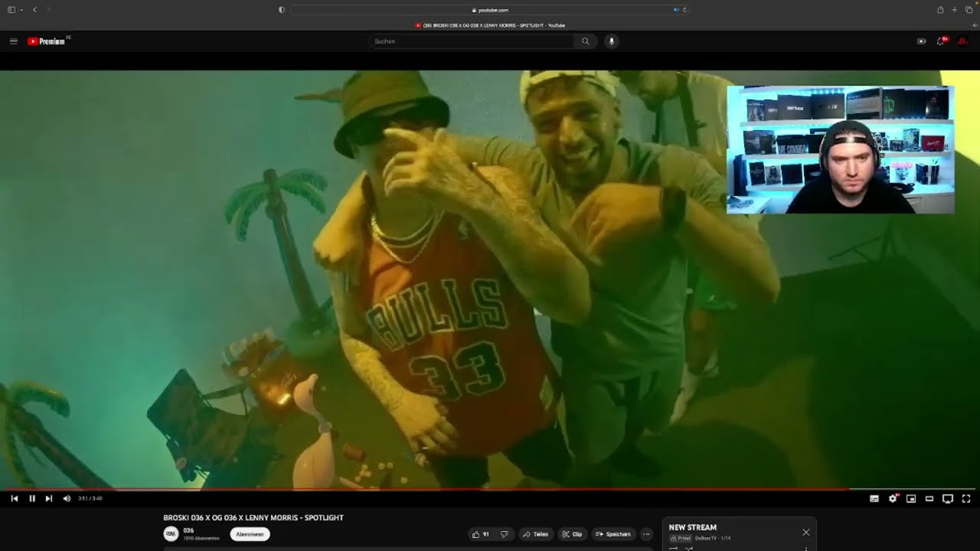Open the NEW STREAM playlist title
The width and height of the screenshot is (980, 551).
(x=693, y=527)
